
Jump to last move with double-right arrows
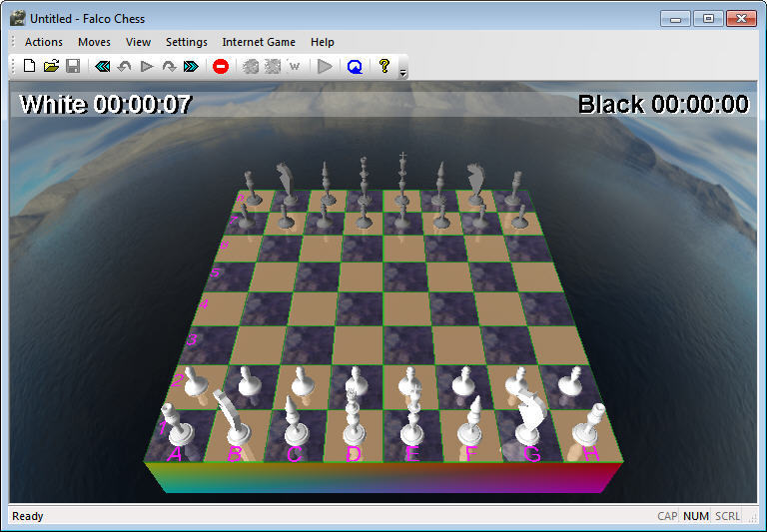coord(191,66)
